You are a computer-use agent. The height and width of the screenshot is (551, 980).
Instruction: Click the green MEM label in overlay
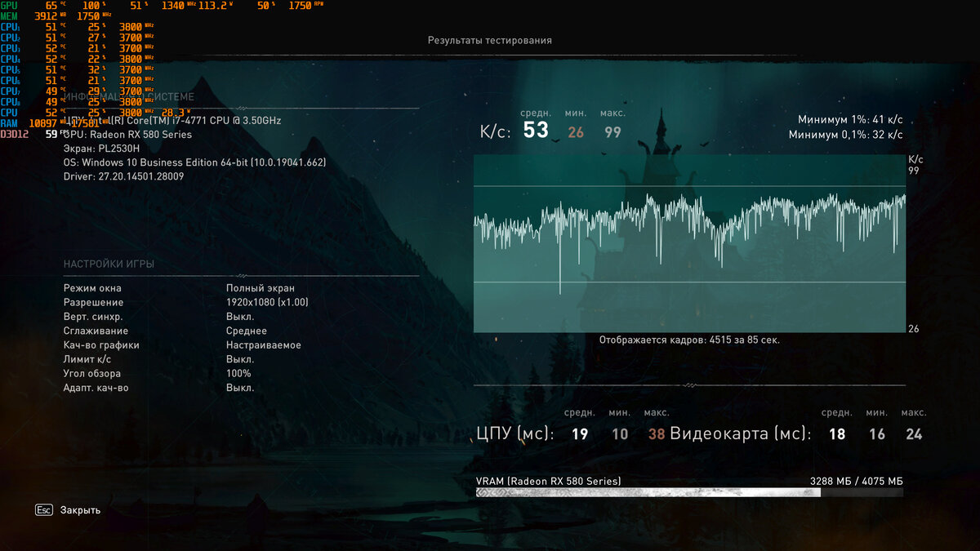coord(8,16)
